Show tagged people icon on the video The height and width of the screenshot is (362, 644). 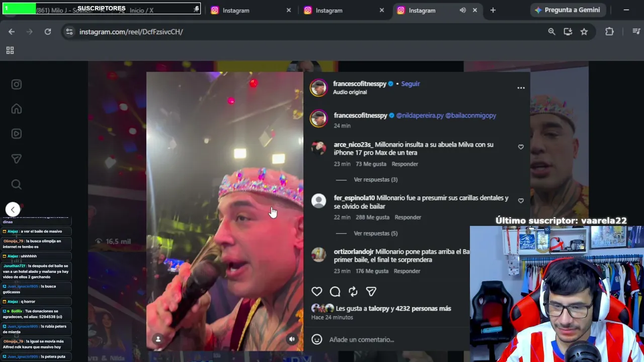(x=158, y=339)
